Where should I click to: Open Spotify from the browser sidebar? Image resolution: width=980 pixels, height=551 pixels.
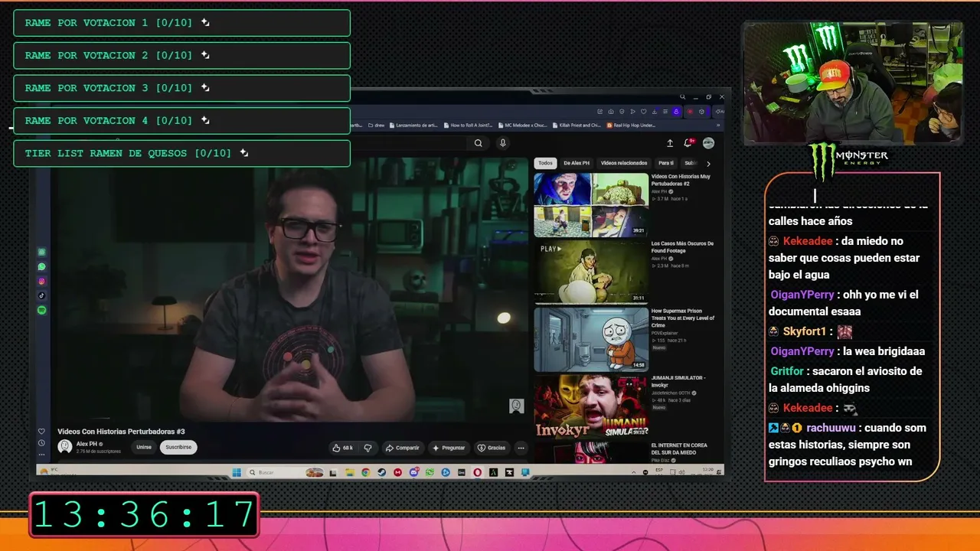pyautogui.click(x=42, y=310)
